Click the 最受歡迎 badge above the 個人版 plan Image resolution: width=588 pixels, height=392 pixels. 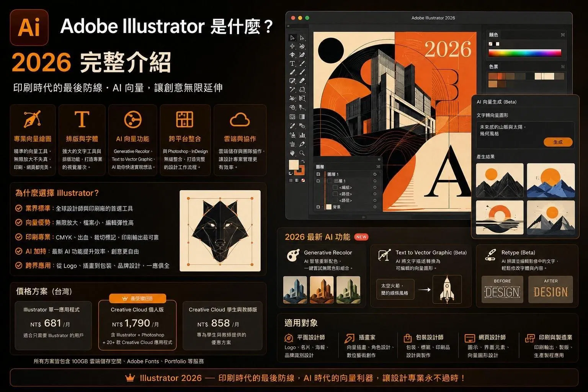pos(137,298)
